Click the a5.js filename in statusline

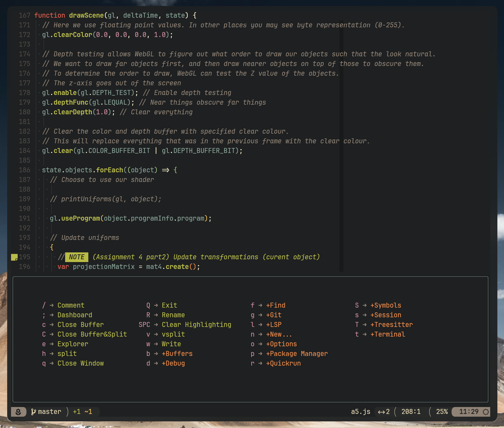[361, 412]
